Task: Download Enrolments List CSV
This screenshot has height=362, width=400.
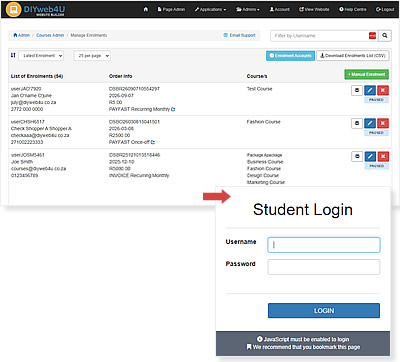Action: coord(353,56)
